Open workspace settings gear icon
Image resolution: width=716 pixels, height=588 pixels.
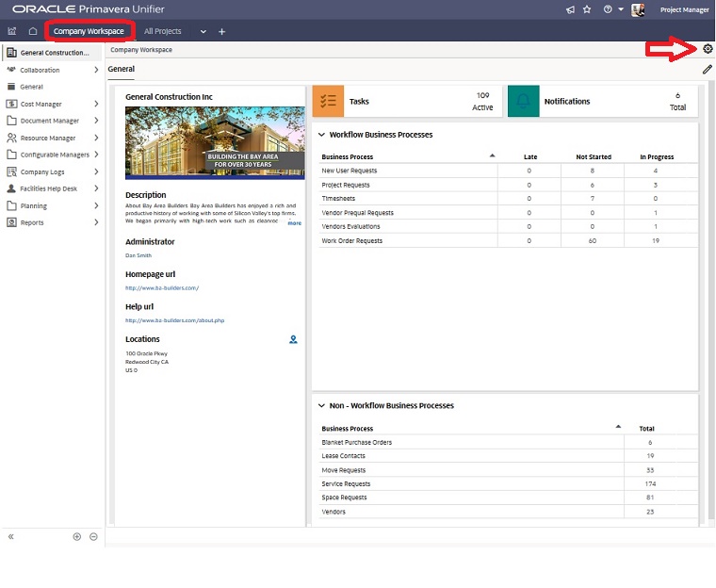[x=708, y=48]
